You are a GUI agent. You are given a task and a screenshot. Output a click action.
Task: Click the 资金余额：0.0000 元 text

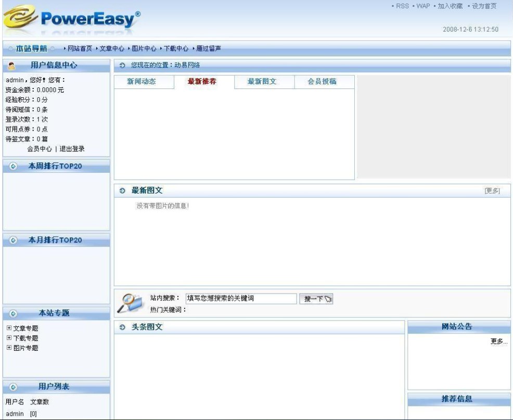35,90
